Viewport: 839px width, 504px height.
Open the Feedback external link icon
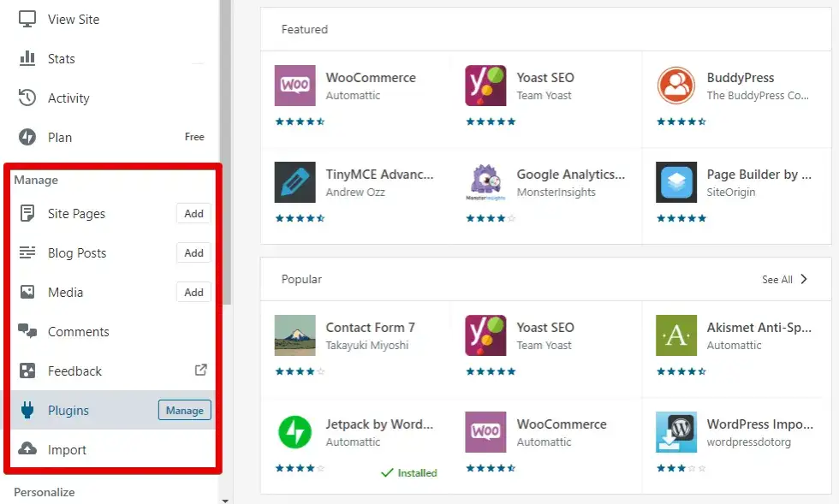click(x=200, y=371)
